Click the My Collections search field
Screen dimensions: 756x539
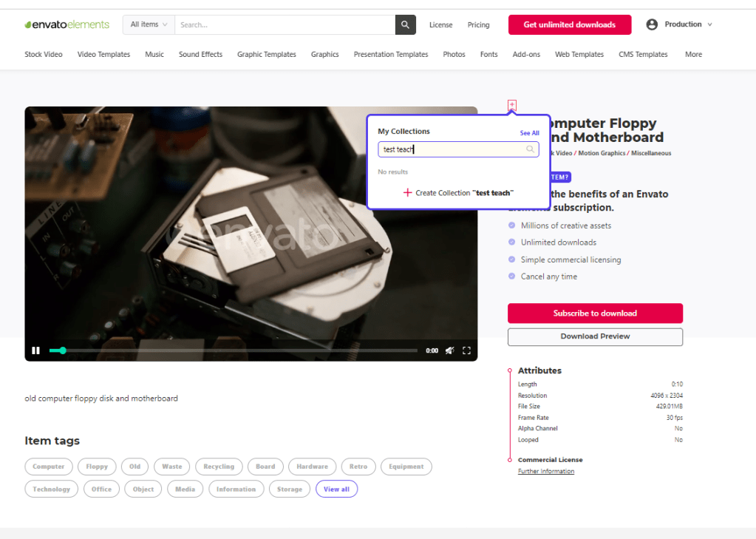click(x=458, y=149)
